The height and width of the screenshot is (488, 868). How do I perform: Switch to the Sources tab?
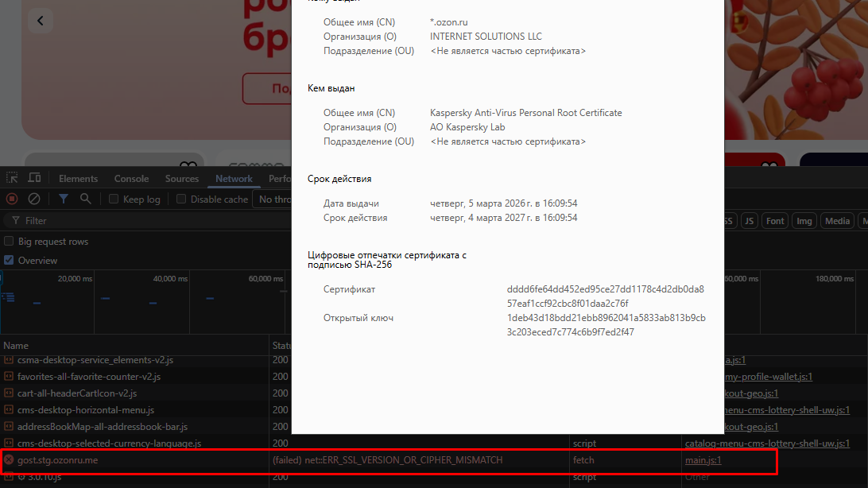click(181, 179)
